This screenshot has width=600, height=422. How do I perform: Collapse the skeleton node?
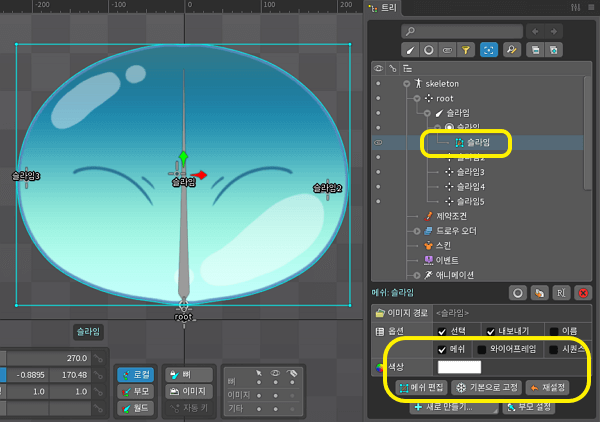coord(407,84)
